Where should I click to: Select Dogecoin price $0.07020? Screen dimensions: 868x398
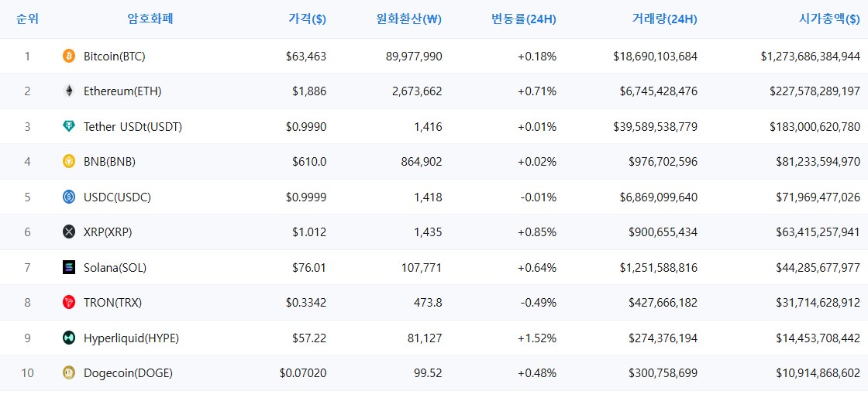303,373
